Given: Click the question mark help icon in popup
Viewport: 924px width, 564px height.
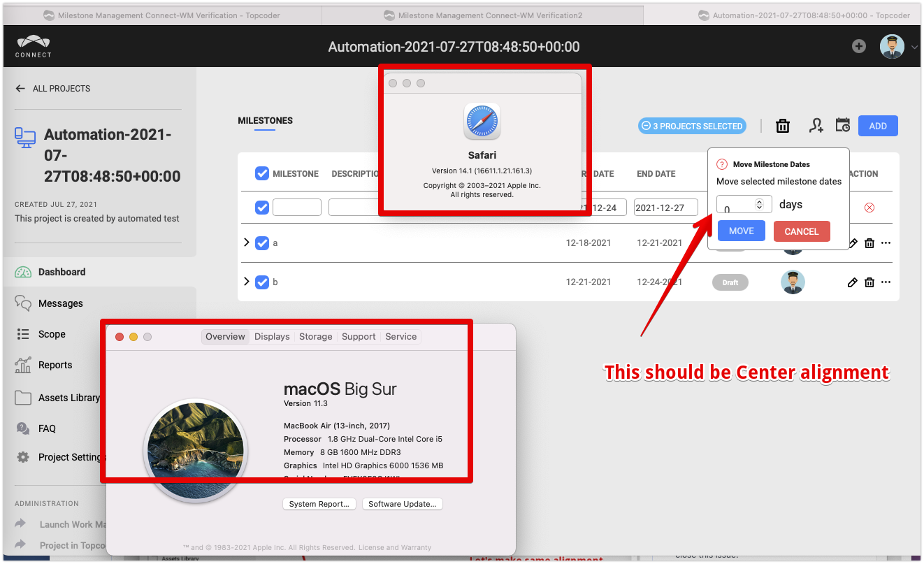Looking at the screenshot, I should tap(722, 164).
